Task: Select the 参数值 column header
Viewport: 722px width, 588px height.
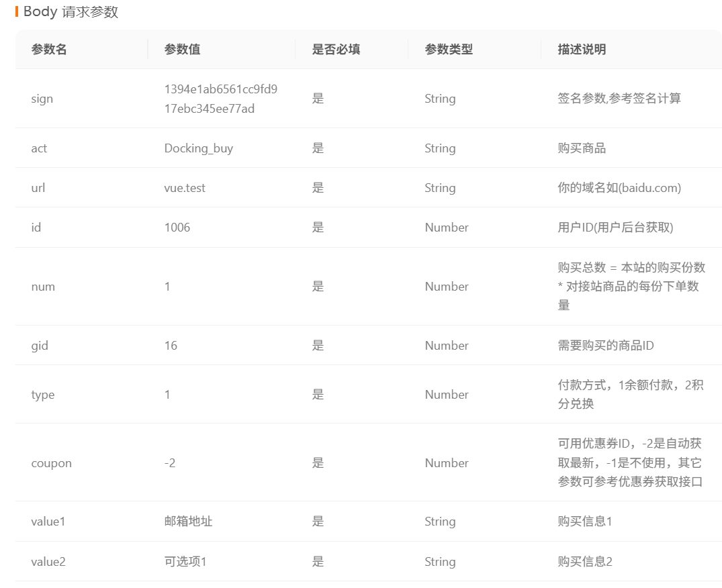Action: 183,49
